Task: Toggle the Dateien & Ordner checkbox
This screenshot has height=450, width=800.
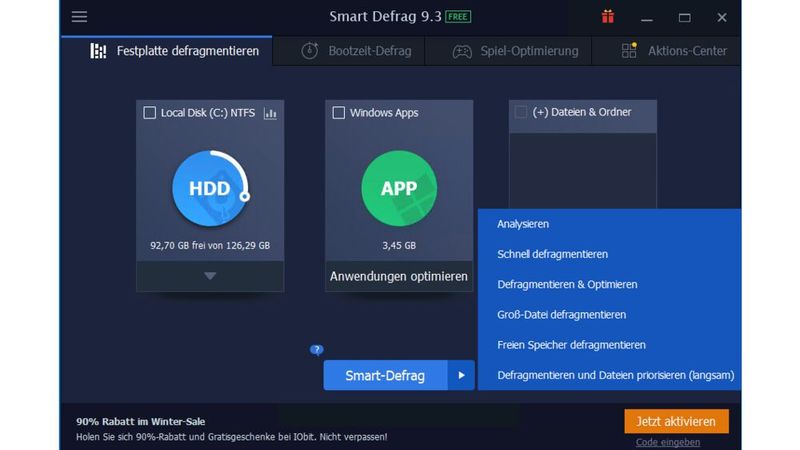Action: click(x=521, y=112)
